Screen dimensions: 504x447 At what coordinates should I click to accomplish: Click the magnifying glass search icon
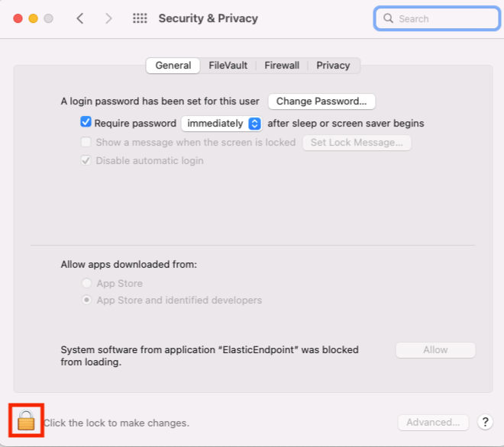[388, 18]
